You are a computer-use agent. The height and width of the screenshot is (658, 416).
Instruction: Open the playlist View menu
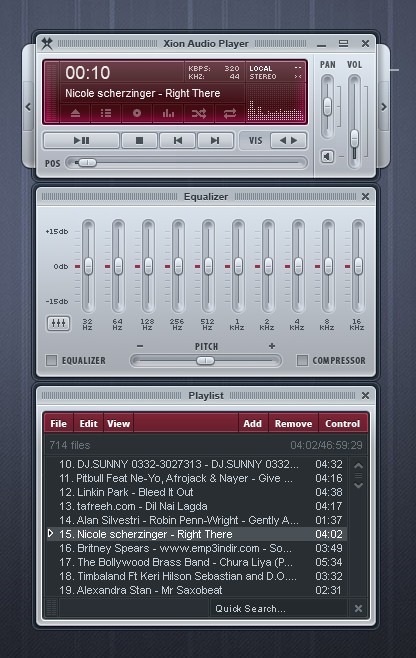click(x=118, y=423)
